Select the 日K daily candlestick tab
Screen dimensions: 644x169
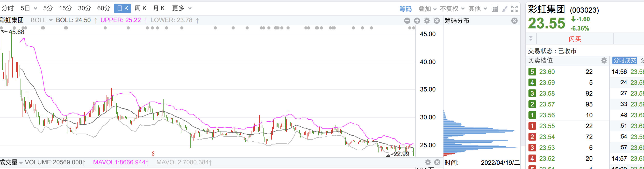123,8
